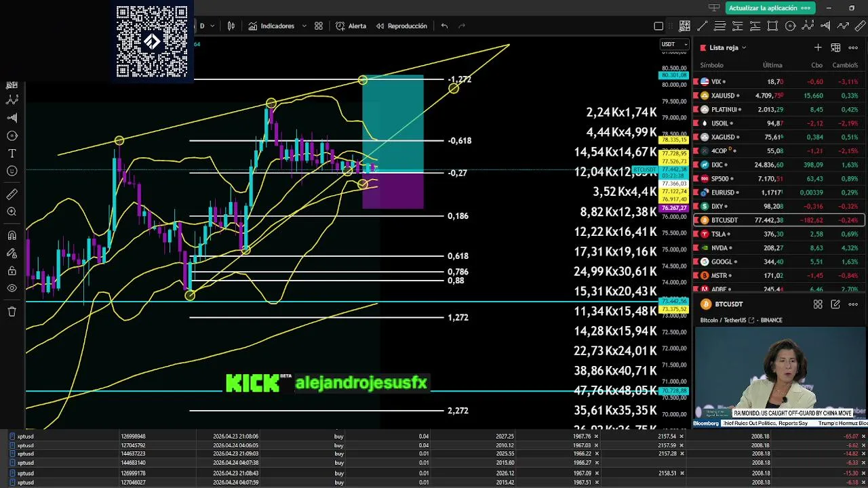Select the horizontal lines tool in favorites bar
The width and height of the screenshot is (868, 488).
tap(719, 26)
